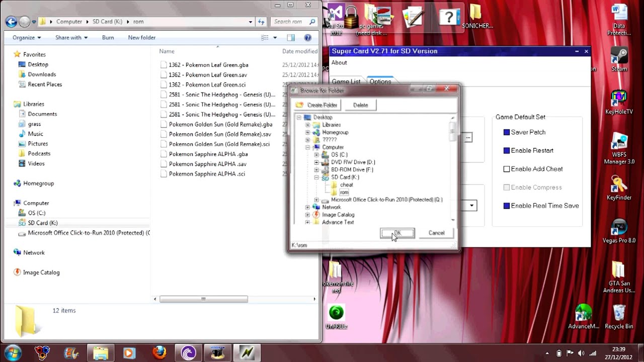Open Recent Places in Explorer sidebar

(45, 84)
